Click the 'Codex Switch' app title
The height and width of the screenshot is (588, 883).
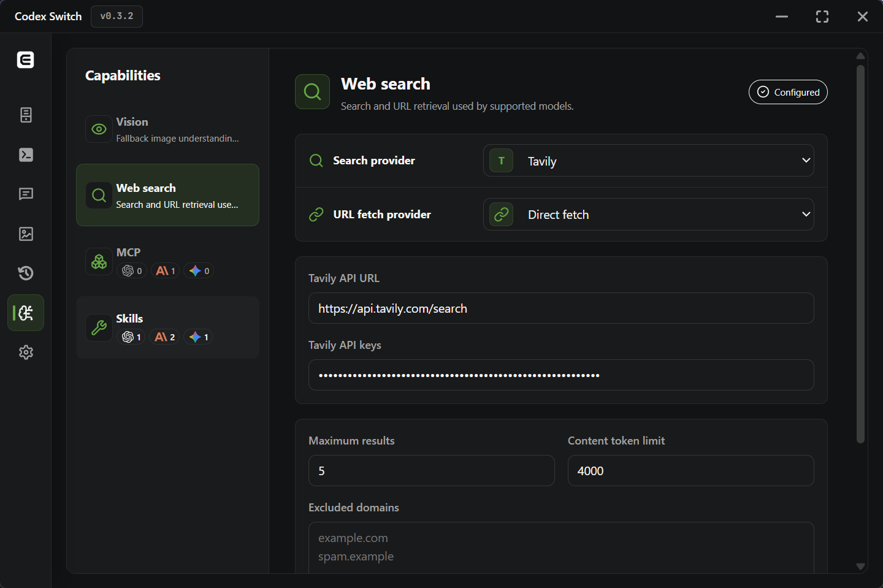(x=48, y=17)
